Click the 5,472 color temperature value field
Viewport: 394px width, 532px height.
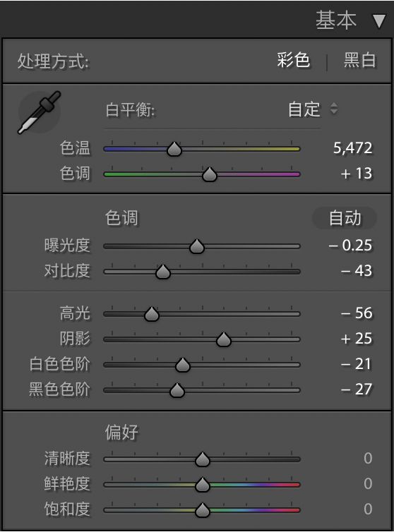(x=352, y=148)
